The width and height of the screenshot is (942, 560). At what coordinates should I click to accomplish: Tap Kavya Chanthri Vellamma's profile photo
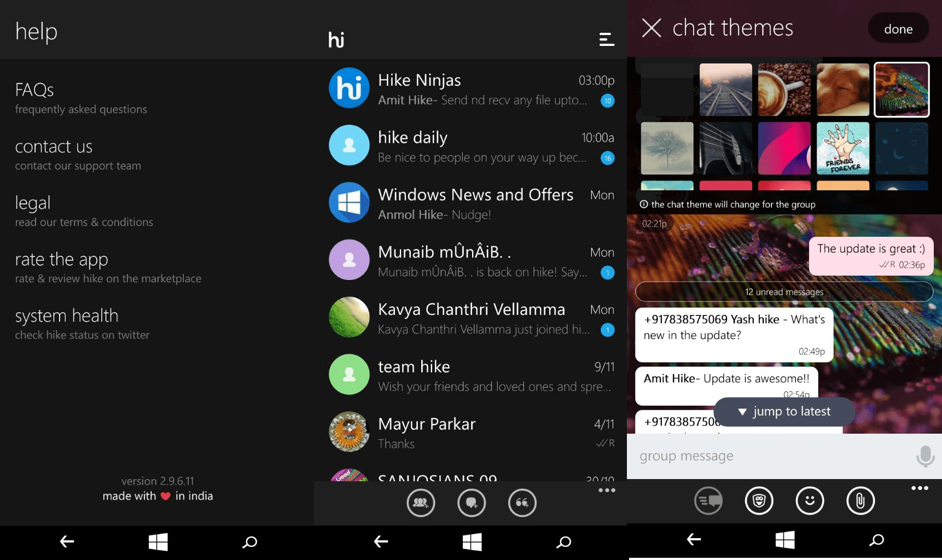pos(349,317)
